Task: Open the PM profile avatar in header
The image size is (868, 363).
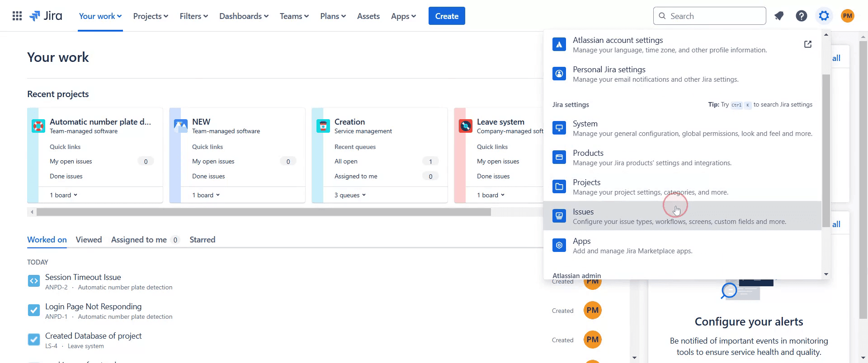Action: tap(848, 16)
